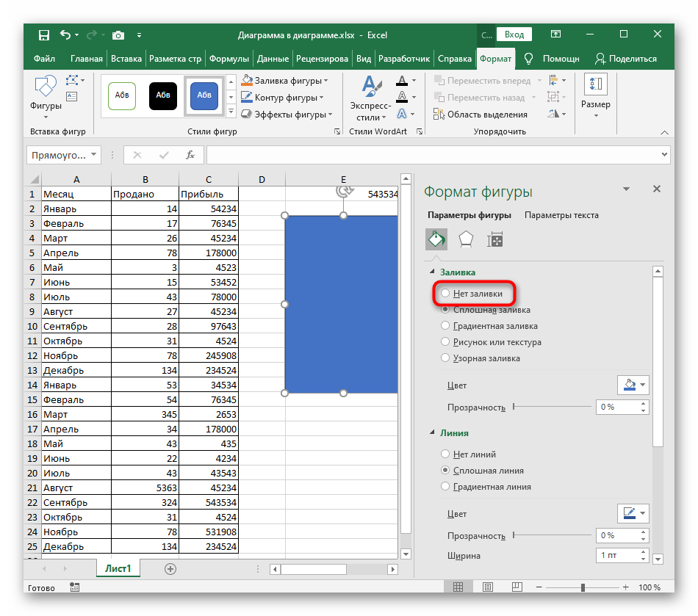The image size is (698, 616).
Task: Open 'Заливка фигуры' dropdown
Action: 290,81
